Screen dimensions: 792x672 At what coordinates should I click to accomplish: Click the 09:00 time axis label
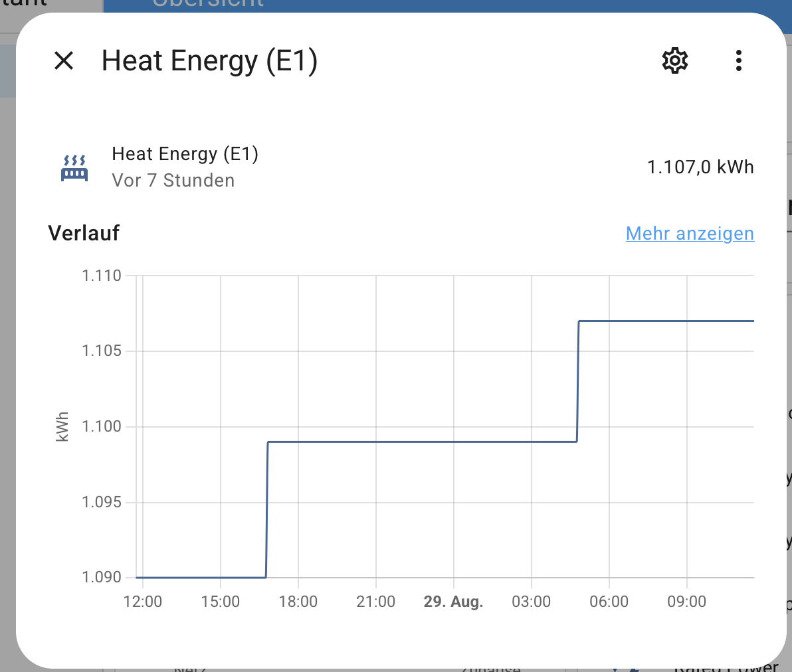(686, 602)
